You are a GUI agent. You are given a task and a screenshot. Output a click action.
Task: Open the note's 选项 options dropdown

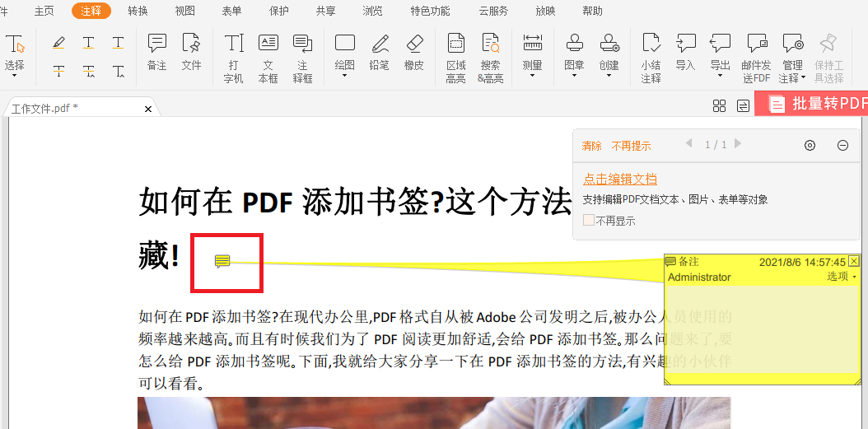[842, 277]
